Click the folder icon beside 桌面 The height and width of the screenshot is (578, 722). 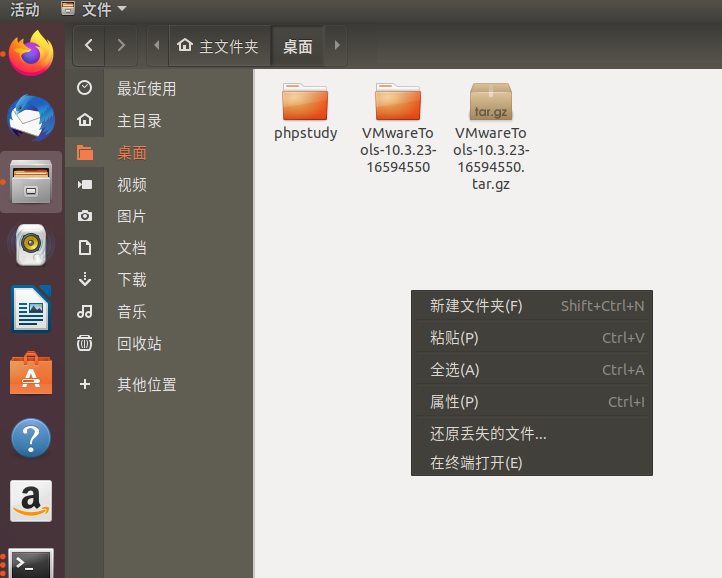[85, 152]
